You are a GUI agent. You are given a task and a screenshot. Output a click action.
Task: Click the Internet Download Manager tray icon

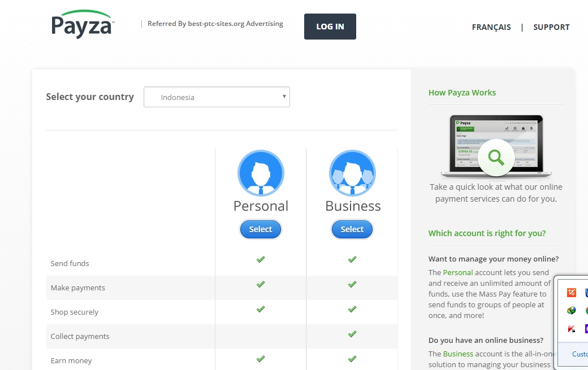(x=572, y=311)
